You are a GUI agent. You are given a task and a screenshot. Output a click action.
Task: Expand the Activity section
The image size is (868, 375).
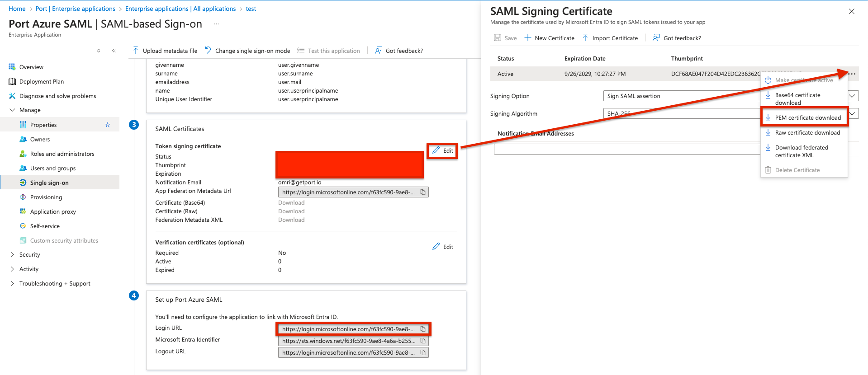[12, 269]
